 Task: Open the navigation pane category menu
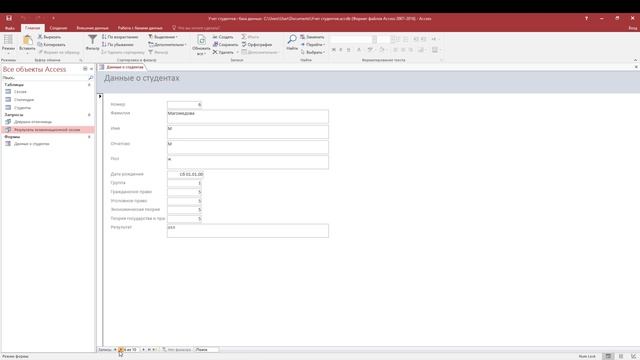coord(85,69)
